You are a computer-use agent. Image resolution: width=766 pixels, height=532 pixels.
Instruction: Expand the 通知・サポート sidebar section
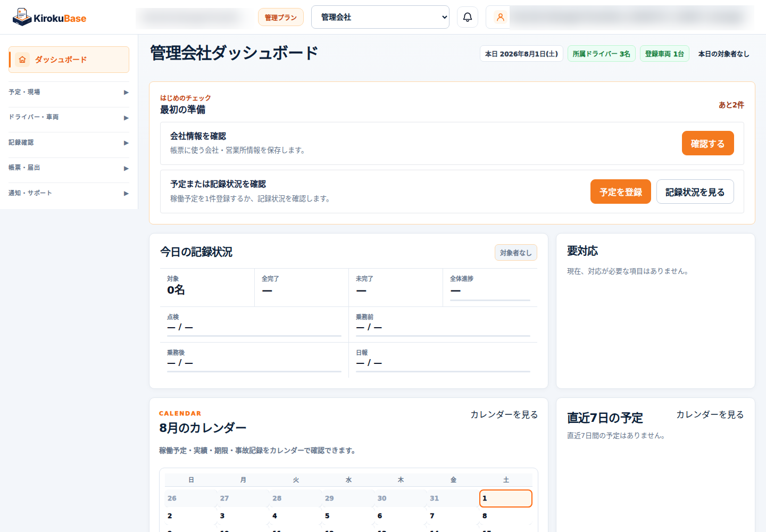[69, 193]
